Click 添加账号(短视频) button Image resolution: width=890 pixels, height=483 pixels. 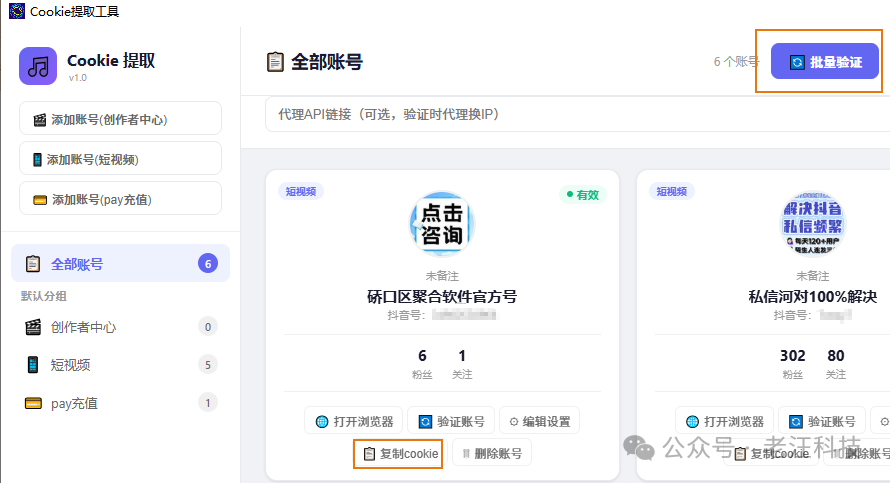[120, 158]
